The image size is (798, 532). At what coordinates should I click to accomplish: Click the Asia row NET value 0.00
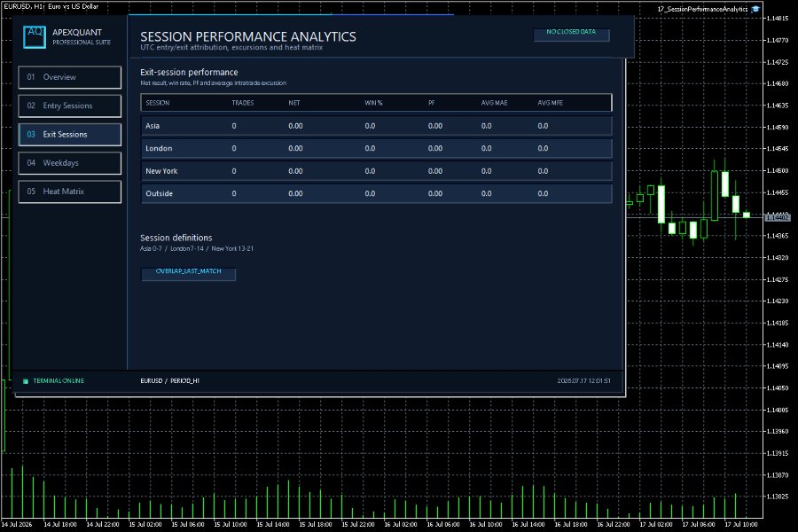pos(295,126)
